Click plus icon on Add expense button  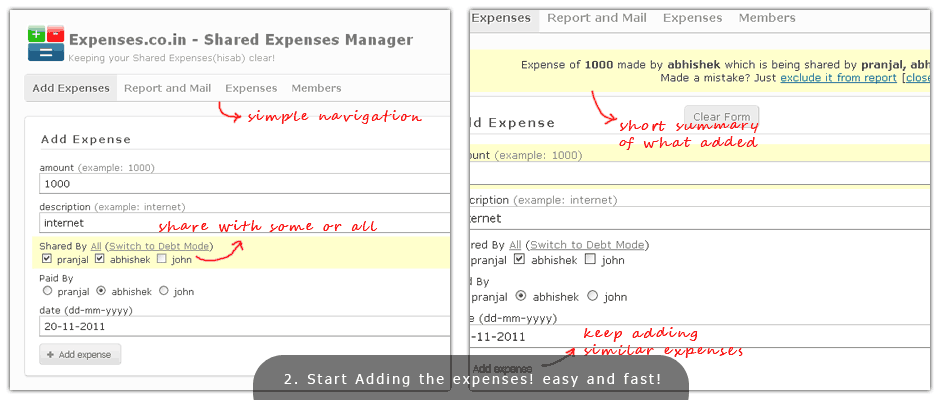pos(50,354)
